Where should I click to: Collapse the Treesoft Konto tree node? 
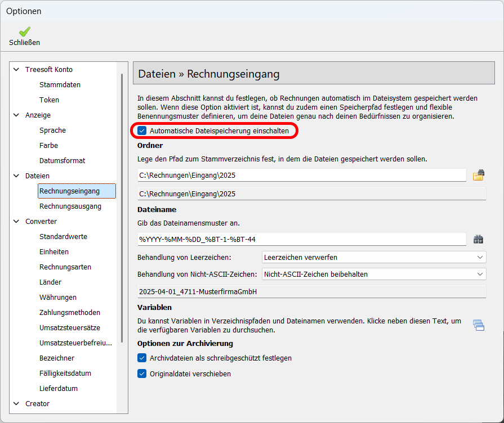(x=16, y=70)
